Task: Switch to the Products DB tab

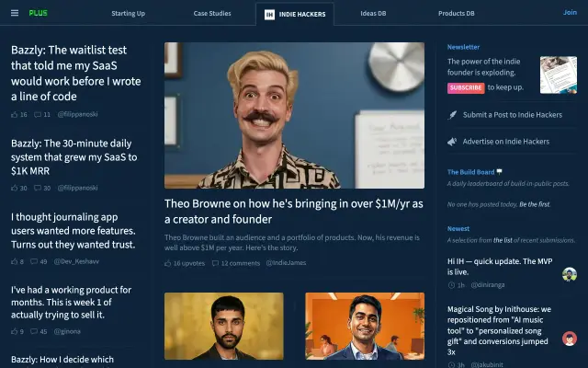Action: click(457, 14)
